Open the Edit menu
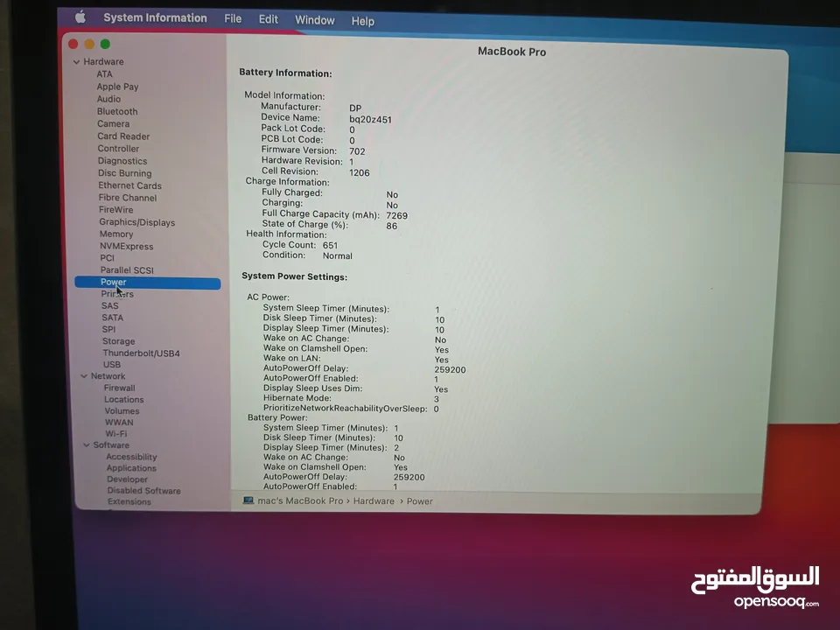 268,19
